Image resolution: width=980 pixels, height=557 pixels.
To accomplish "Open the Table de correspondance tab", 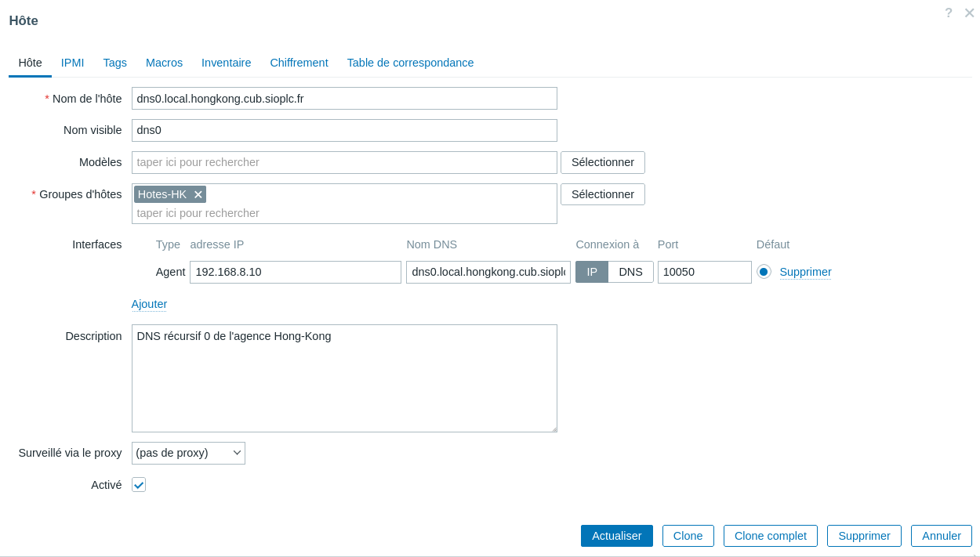I will (x=410, y=63).
